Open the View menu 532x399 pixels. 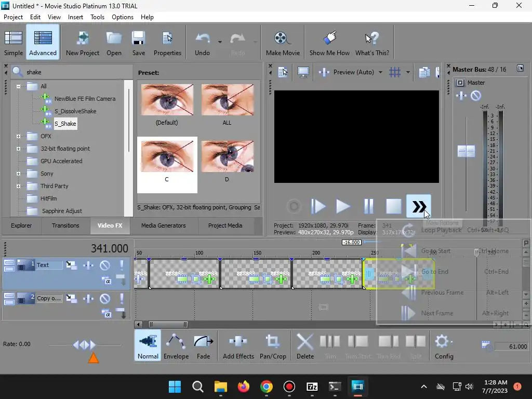coord(54,17)
